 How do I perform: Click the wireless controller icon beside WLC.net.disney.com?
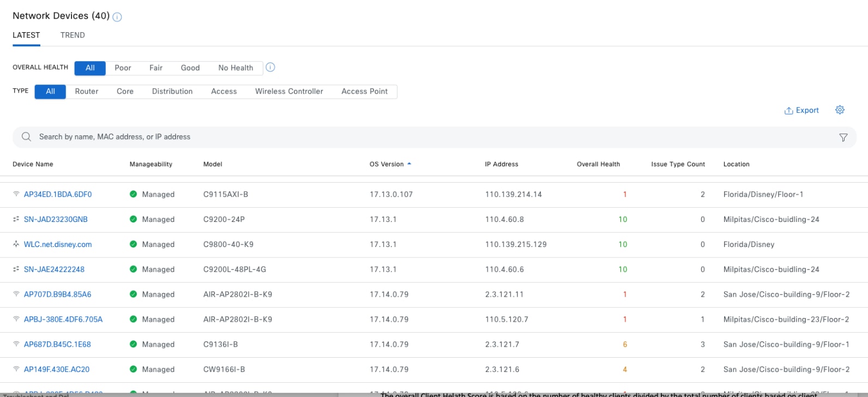click(x=16, y=244)
